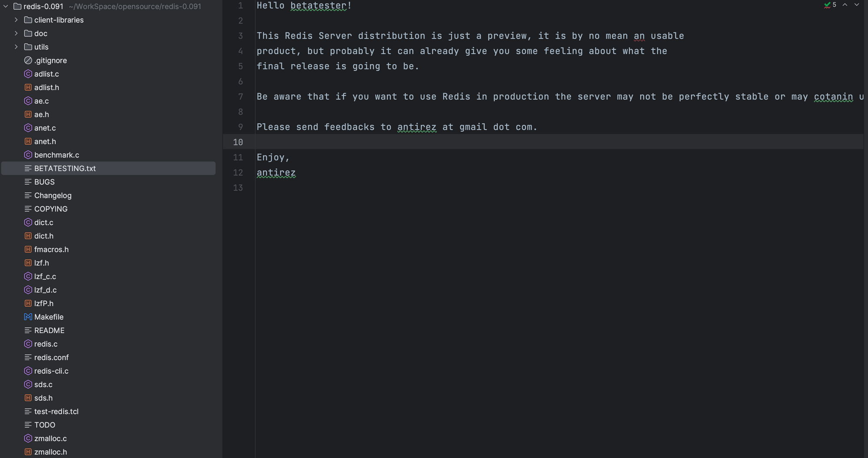This screenshot has width=868, height=458.
Task: Click the redis.c file icon
Action: (28, 344)
